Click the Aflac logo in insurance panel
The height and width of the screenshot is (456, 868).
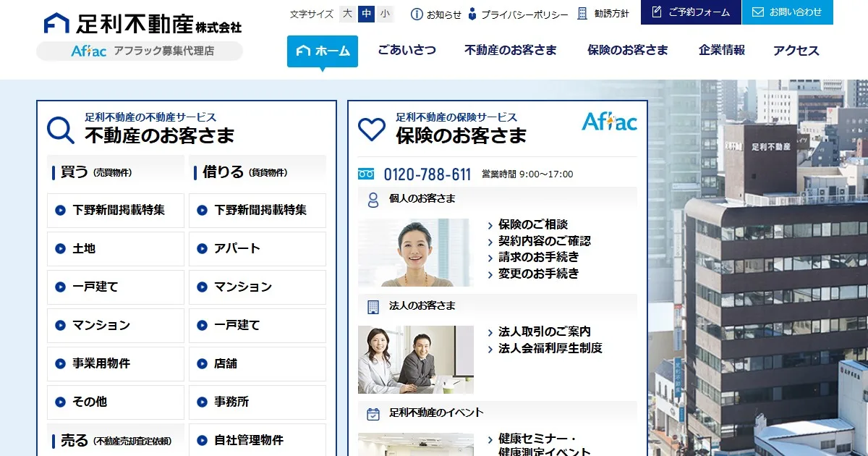pyautogui.click(x=609, y=121)
